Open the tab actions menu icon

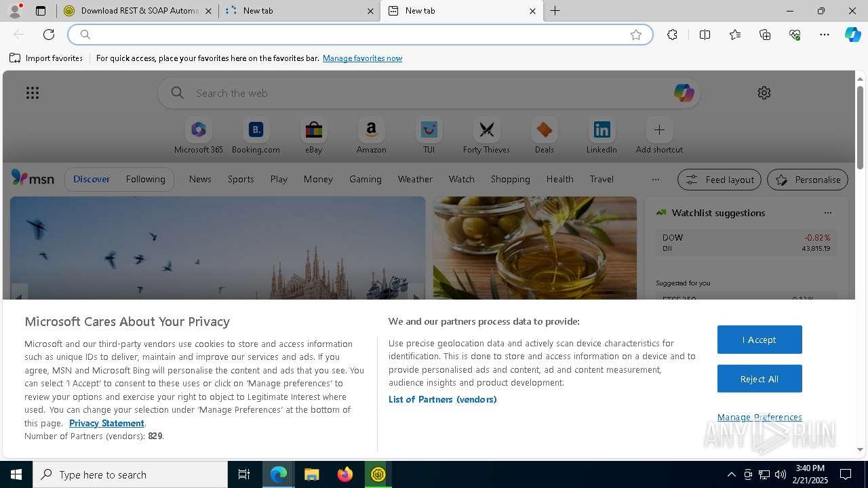(41, 11)
